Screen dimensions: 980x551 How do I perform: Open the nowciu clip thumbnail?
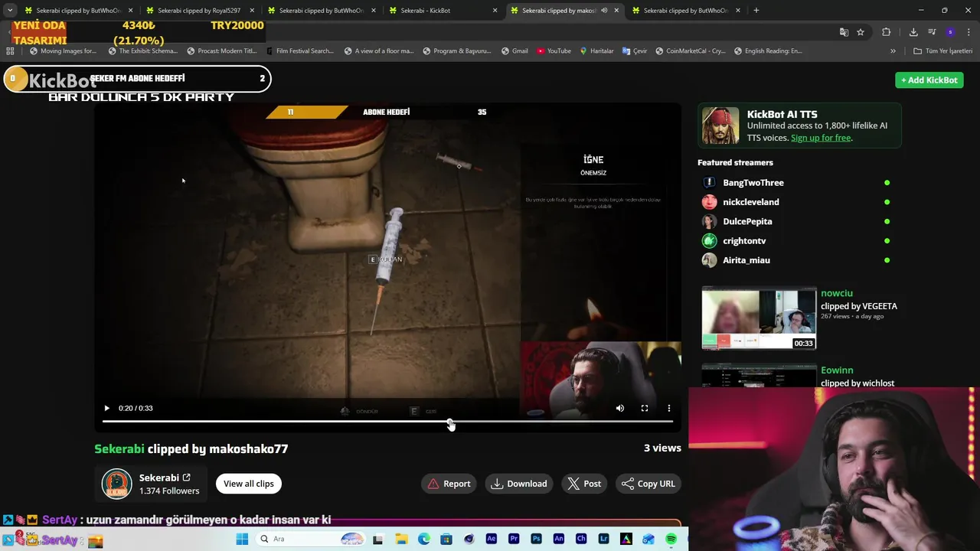[x=759, y=318]
